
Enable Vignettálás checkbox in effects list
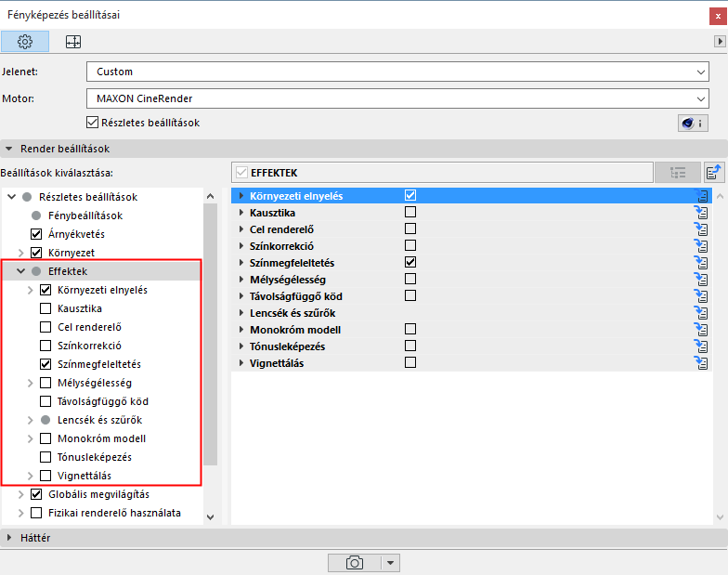(410, 362)
